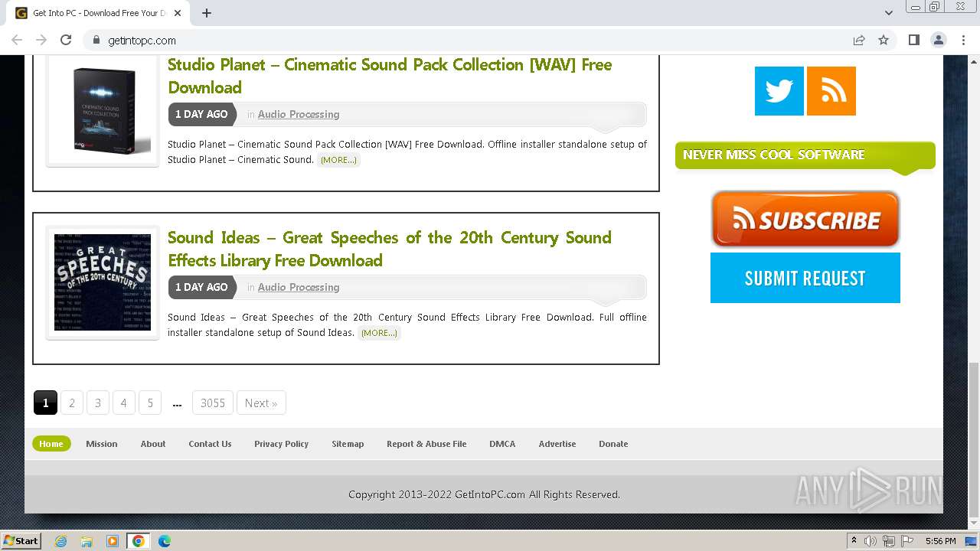Image resolution: width=980 pixels, height=551 pixels.
Task: Go to pagination page 2
Action: coord(72,403)
